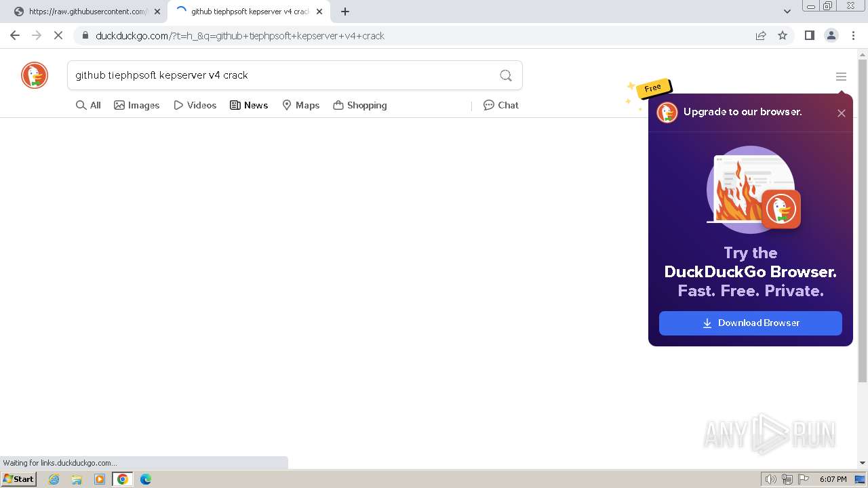The height and width of the screenshot is (488, 868).
Task: Open volume control in system tray
Action: pyautogui.click(x=771, y=479)
